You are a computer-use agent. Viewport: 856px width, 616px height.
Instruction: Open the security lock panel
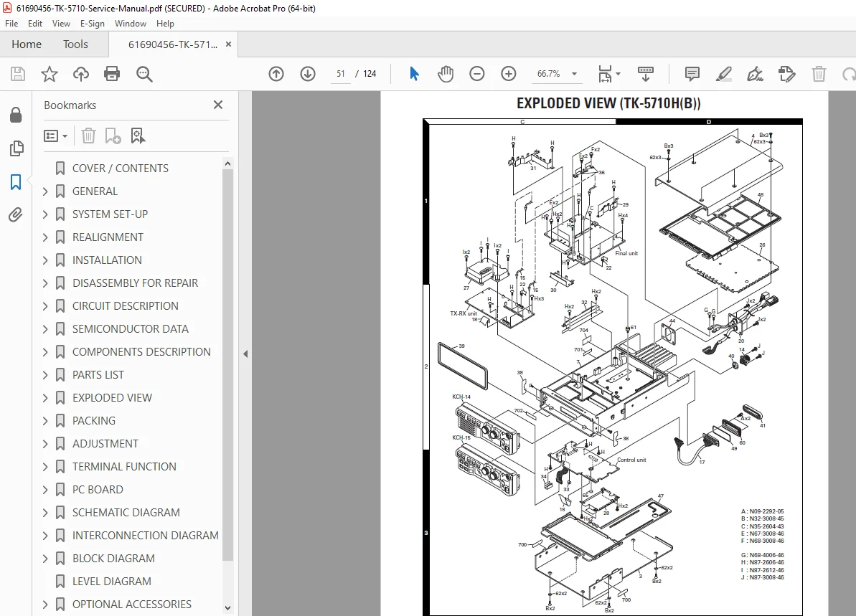(16, 115)
